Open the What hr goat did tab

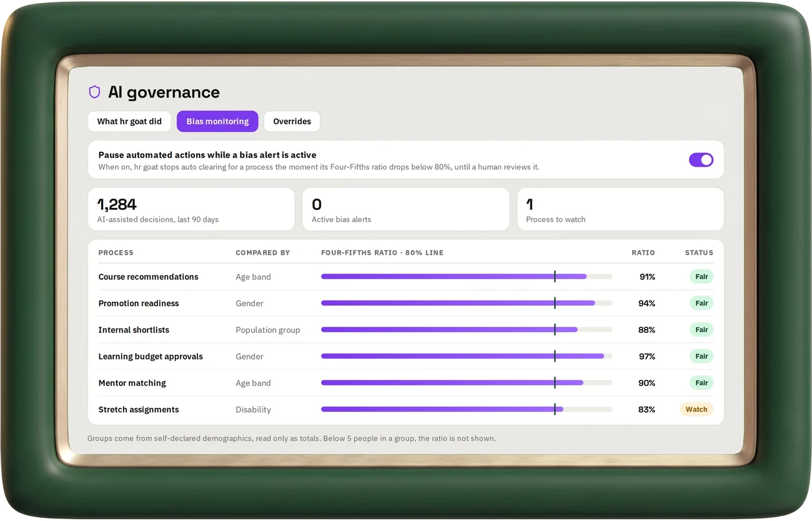[x=129, y=121]
